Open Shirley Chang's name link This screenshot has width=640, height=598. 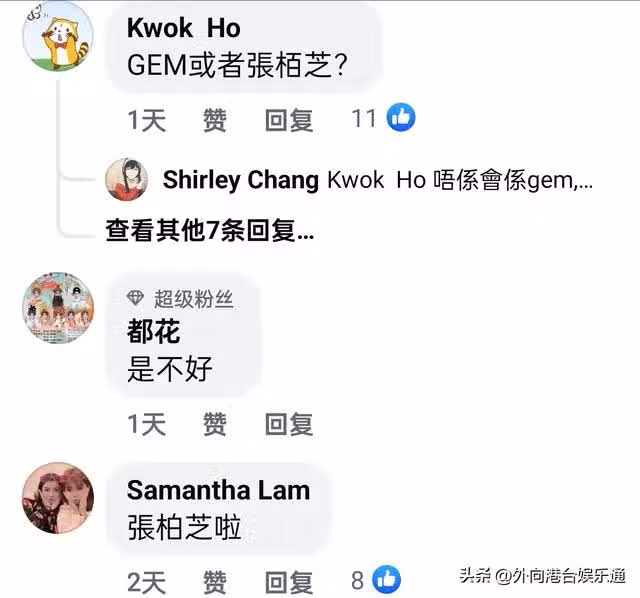click(241, 180)
